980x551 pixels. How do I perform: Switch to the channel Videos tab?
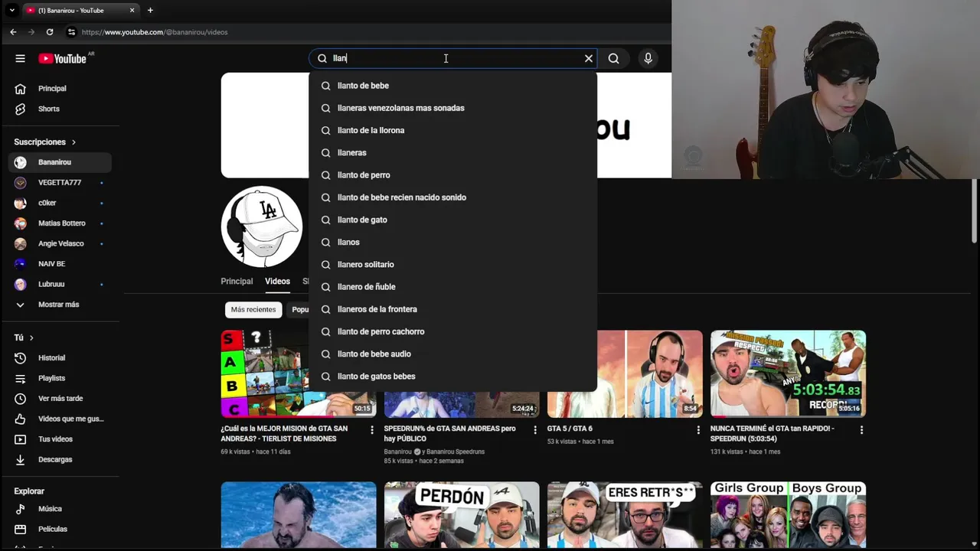(277, 282)
